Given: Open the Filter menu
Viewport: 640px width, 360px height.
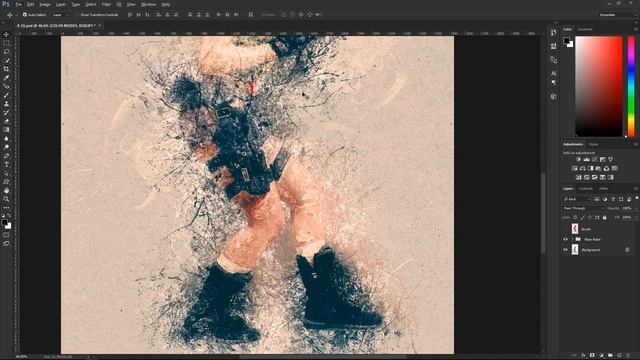Looking at the screenshot, I should (x=106, y=4).
